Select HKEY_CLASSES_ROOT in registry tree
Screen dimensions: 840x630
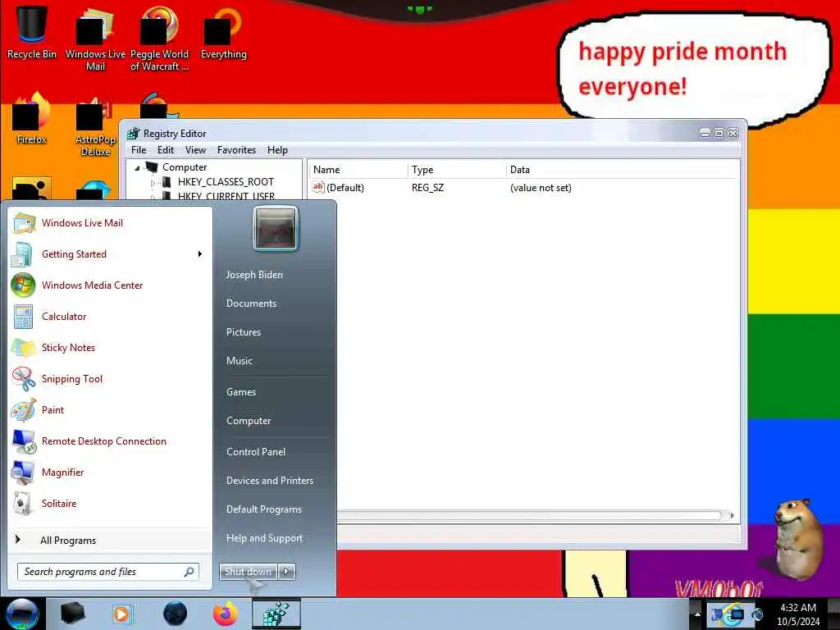tap(226, 182)
